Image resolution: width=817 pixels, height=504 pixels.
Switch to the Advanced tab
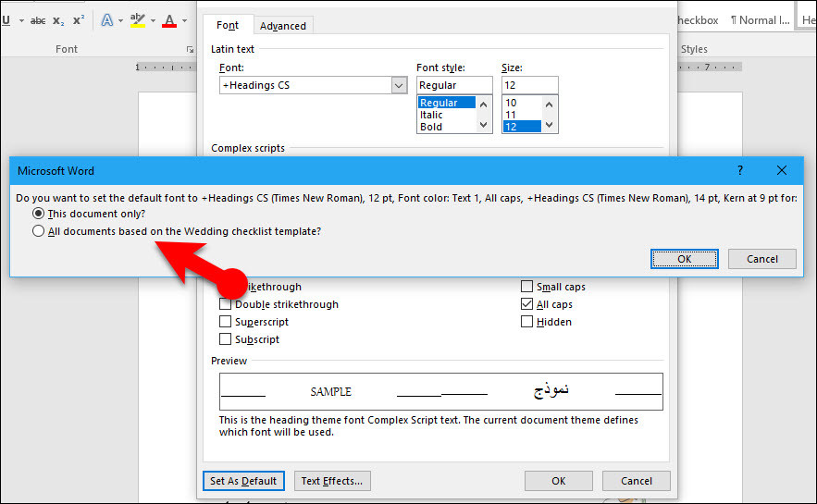pyautogui.click(x=283, y=26)
